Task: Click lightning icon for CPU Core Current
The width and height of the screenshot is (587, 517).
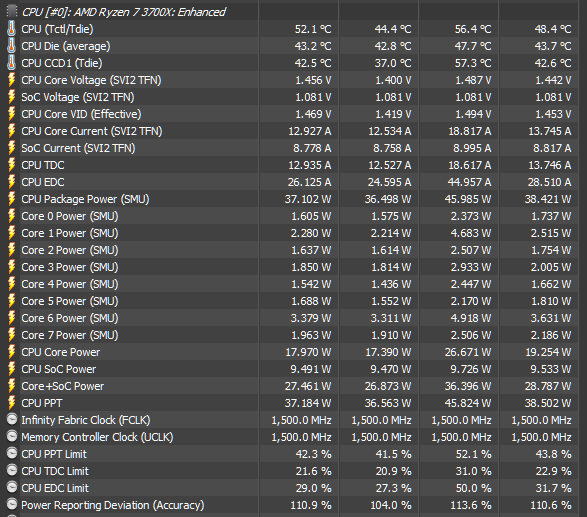Action: [x=12, y=131]
